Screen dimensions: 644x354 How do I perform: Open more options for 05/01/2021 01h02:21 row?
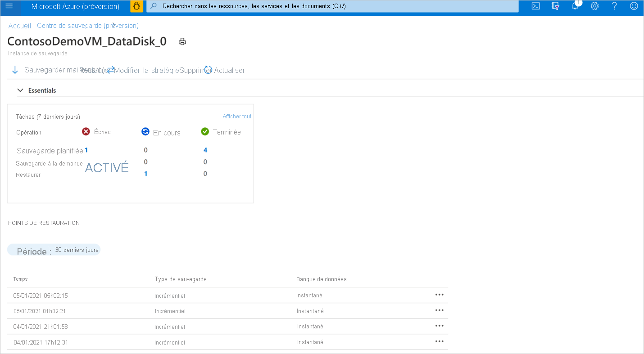coord(440,310)
